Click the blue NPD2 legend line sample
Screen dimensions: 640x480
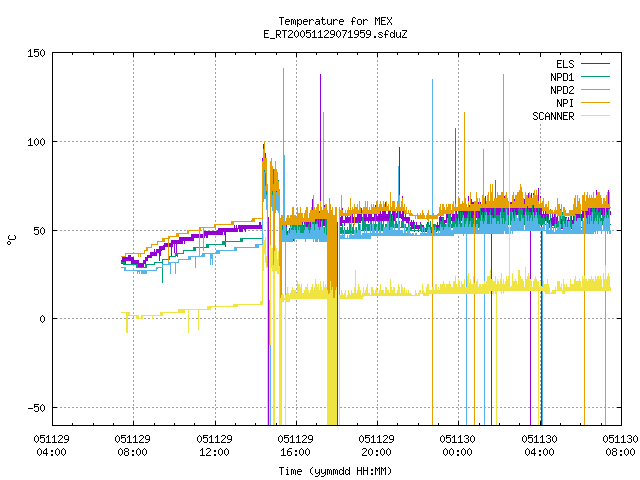click(595, 90)
